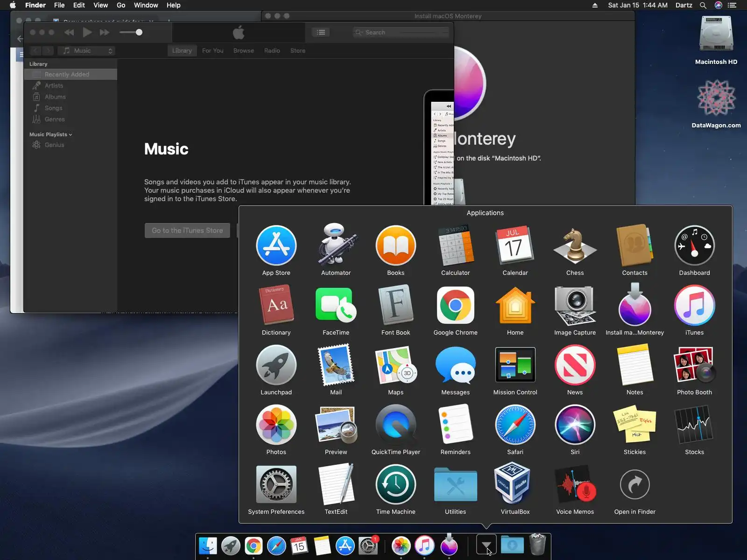Switch to the For You tab in iTunes
This screenshot has height=560, width=747.
coord(212,50)
